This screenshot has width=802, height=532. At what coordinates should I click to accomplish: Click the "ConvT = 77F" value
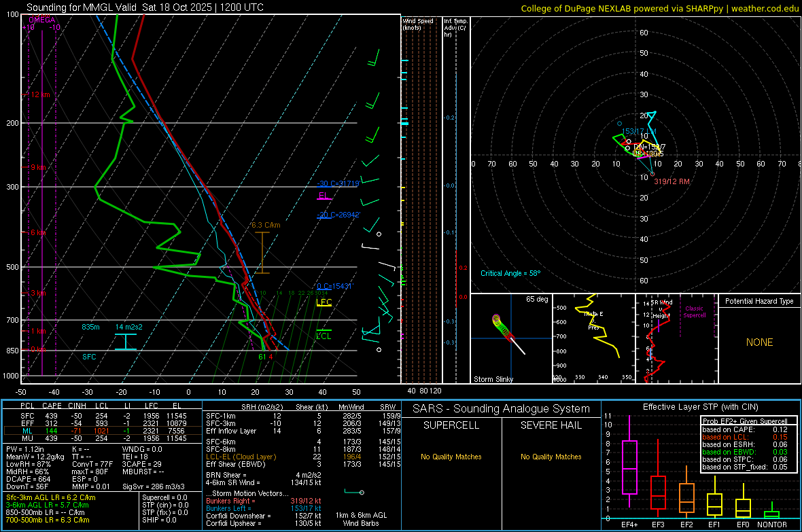tap(92, 464)
